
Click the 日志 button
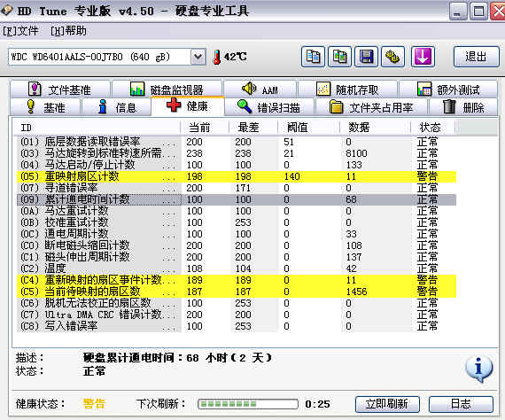pos(461,404)
